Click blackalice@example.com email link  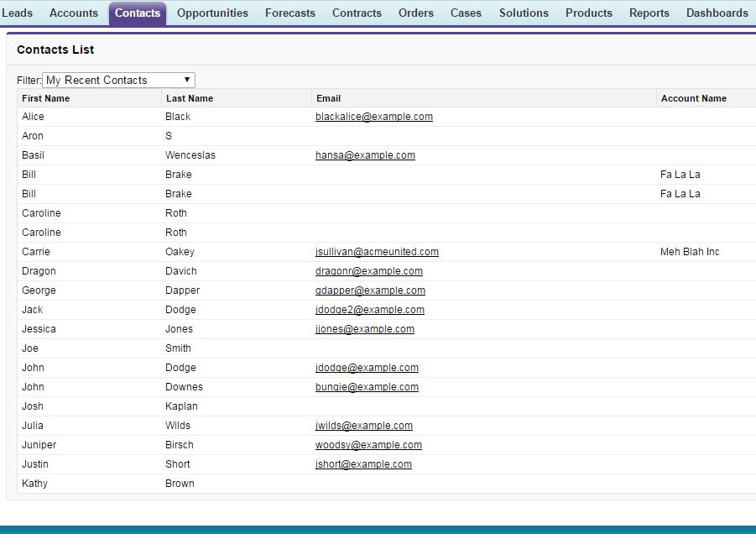(x=373, y=117)
